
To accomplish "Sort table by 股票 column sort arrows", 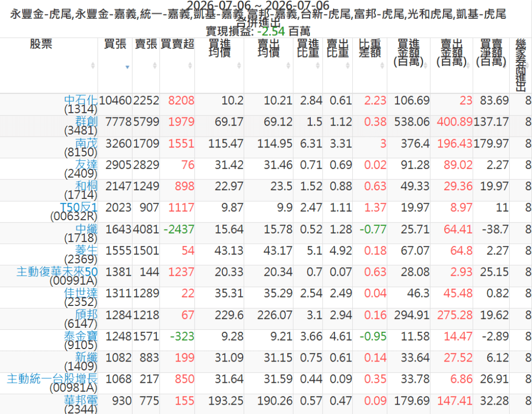I will [x=92, y=66].
